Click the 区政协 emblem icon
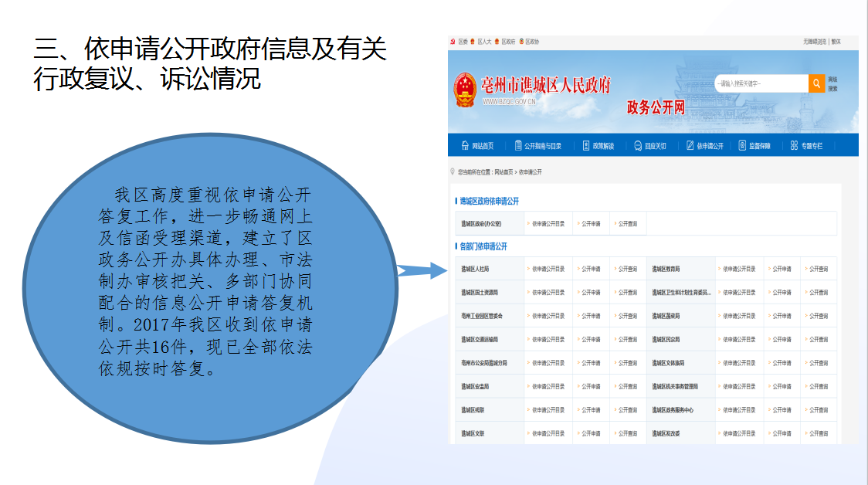Screen dimensions: 868x485 [x=521, y=42]
